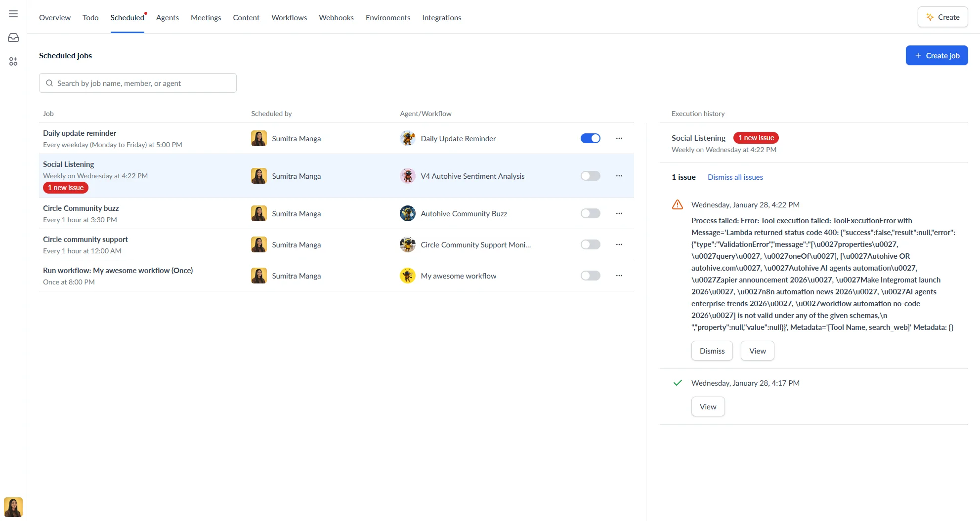Click the Daily Update Reminder agent avatar
The image size is (980, 521).
point(407,138)
